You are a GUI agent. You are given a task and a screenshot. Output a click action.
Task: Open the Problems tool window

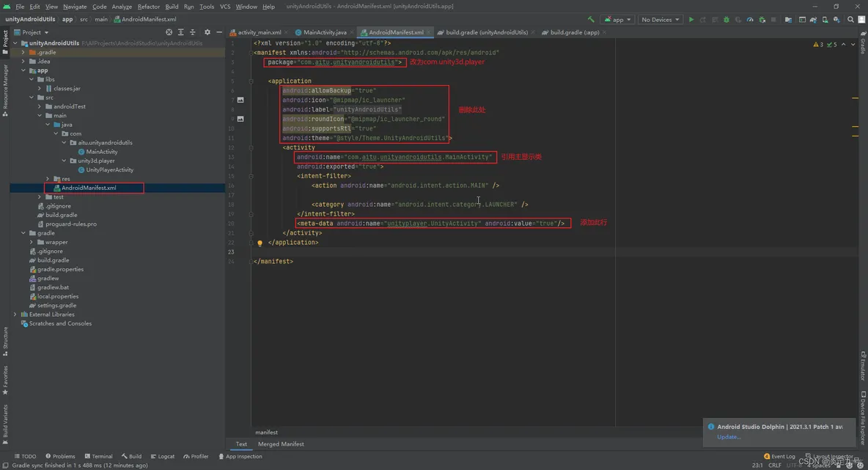60,457
